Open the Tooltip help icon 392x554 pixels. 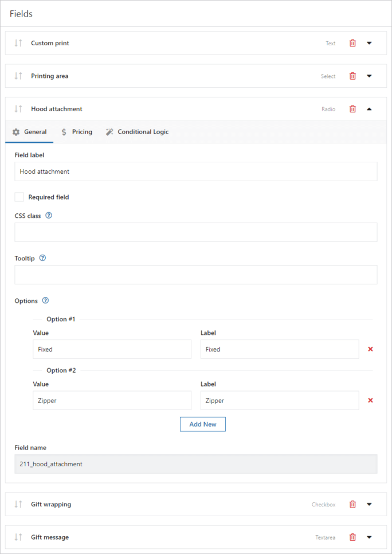[43, 258]
